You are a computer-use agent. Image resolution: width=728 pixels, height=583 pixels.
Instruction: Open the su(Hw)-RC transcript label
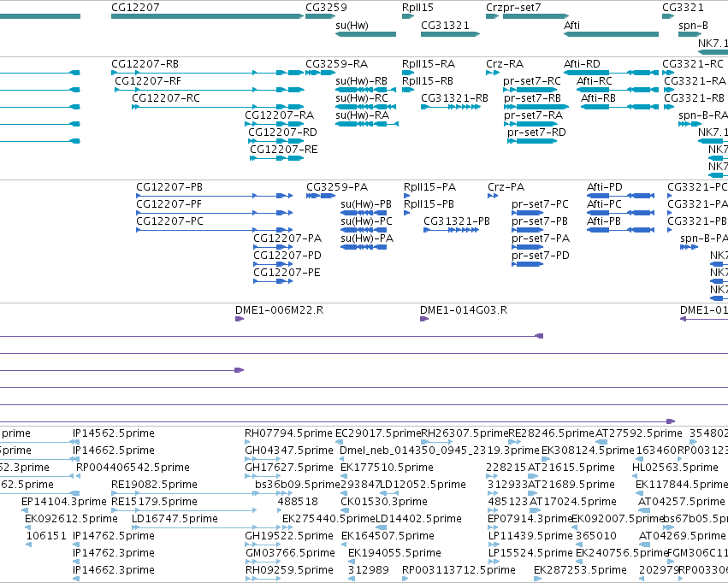click(x=362, y=98)
